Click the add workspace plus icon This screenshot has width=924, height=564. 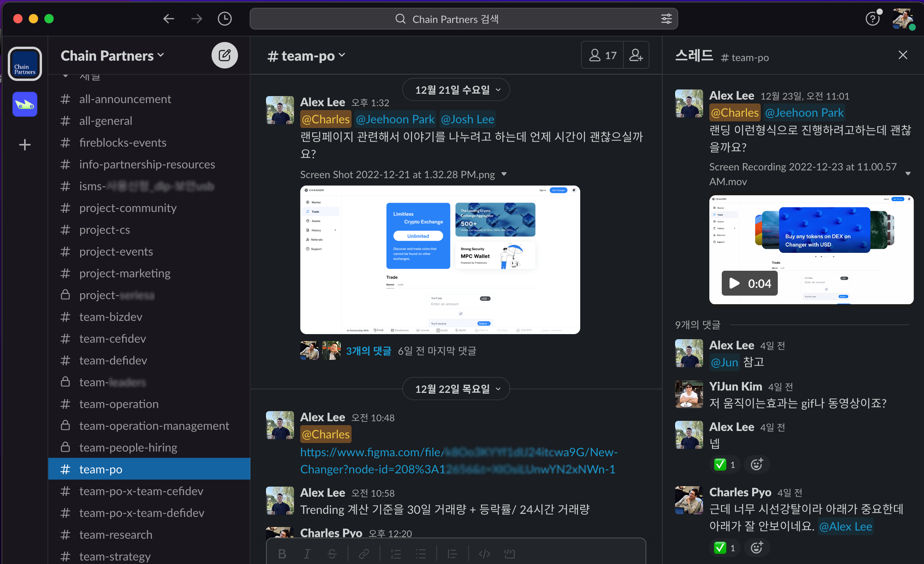click(x=25, y=145)
